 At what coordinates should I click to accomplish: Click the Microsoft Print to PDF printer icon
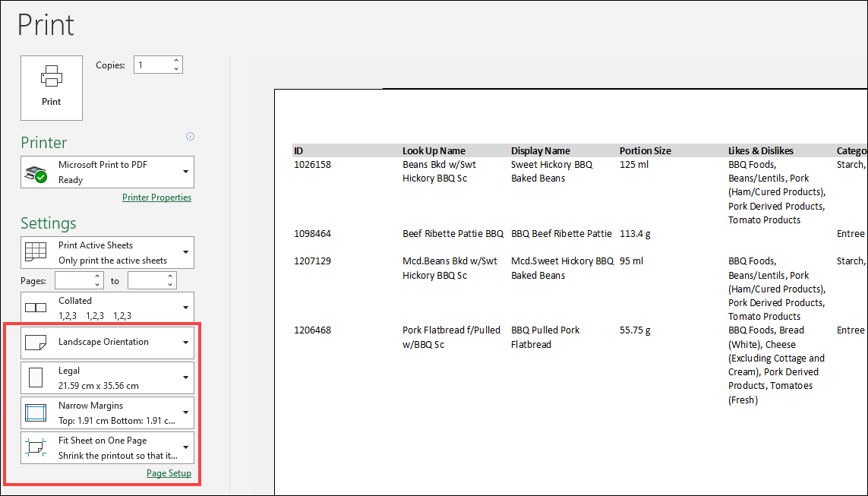tap(36, 172)
